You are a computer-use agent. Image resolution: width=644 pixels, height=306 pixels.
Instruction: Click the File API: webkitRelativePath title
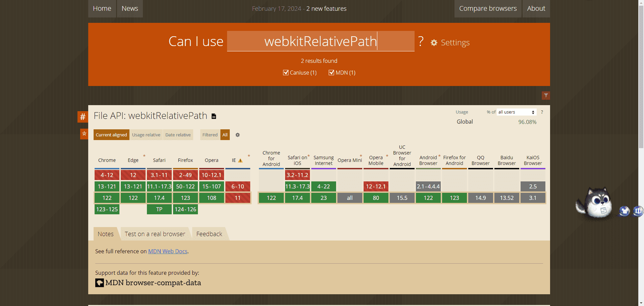pos(151,116)
